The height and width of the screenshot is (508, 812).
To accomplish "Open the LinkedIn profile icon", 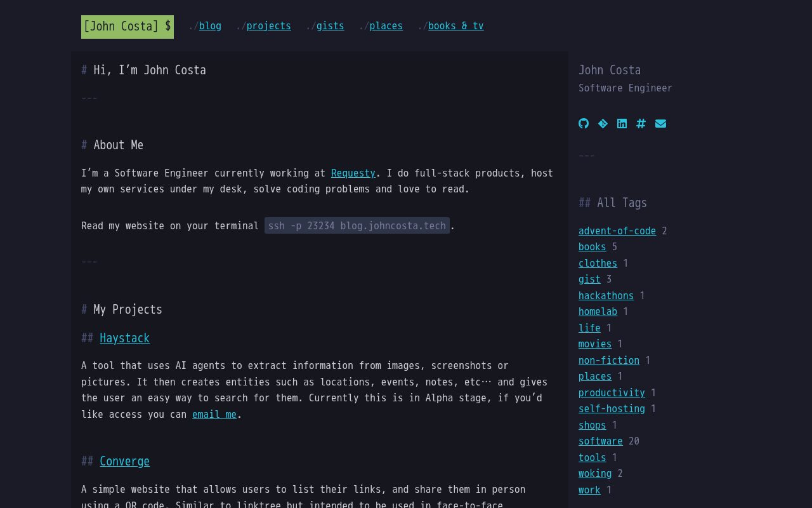I will [x=622, y=124].
